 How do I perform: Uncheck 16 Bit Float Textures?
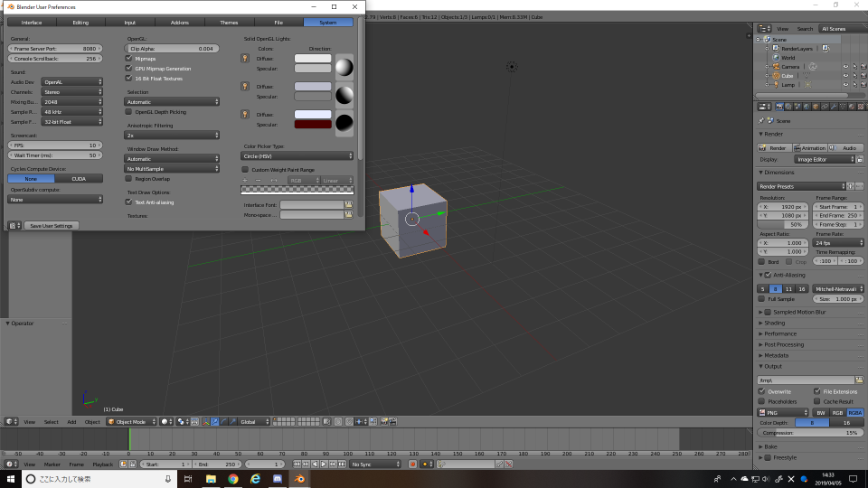pos(129,78)
